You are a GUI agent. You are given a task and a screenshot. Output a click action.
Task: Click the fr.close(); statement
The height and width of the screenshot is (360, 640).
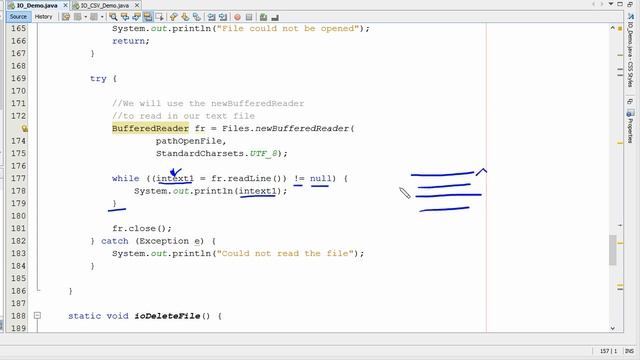click(x=142, y=228)
